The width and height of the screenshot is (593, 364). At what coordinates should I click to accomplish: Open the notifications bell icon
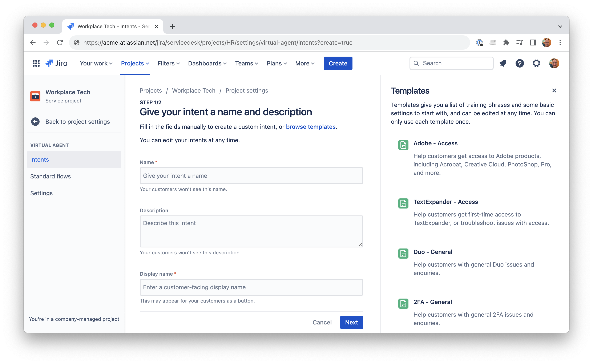(503, 63)
